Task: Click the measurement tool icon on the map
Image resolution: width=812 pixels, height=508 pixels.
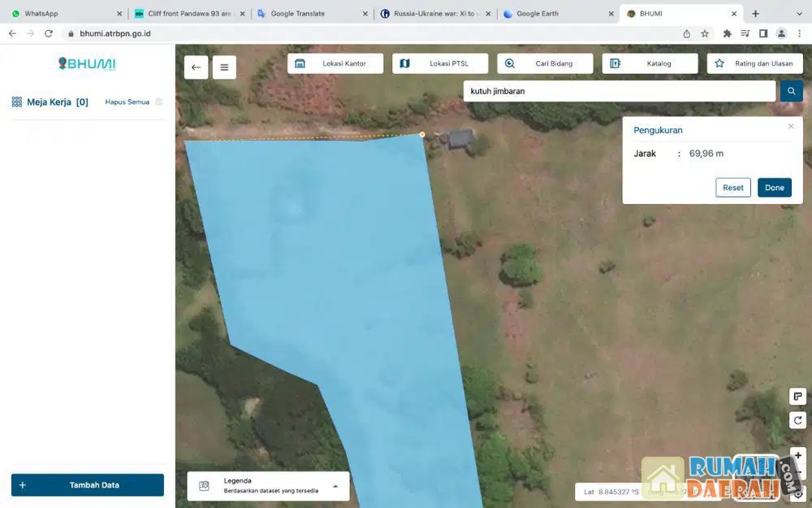Action: (797, 396)
